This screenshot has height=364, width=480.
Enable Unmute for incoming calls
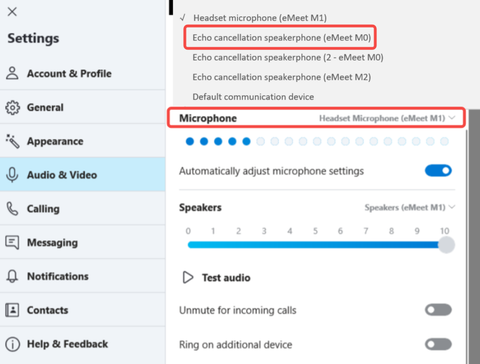[438, 310]
